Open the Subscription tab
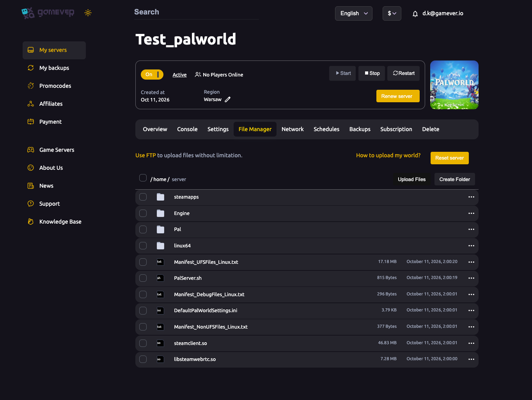 click(x=396, y=129)
